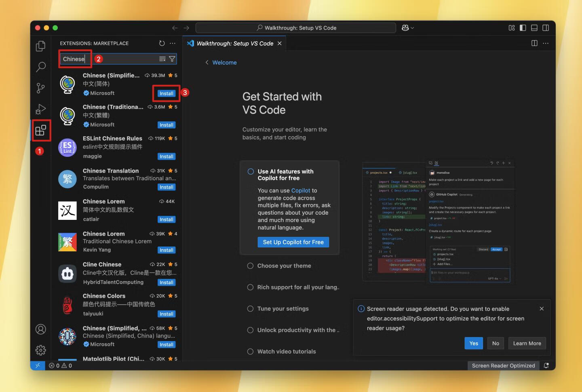Click the Copilot walkthrough preview image
Image resolution: width=582 pixels, height=392 pixels.
click(439, 222)
